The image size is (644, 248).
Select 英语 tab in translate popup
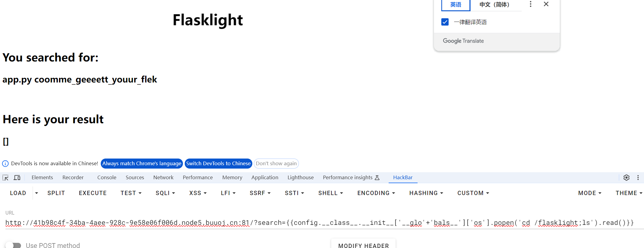(456, 5)
